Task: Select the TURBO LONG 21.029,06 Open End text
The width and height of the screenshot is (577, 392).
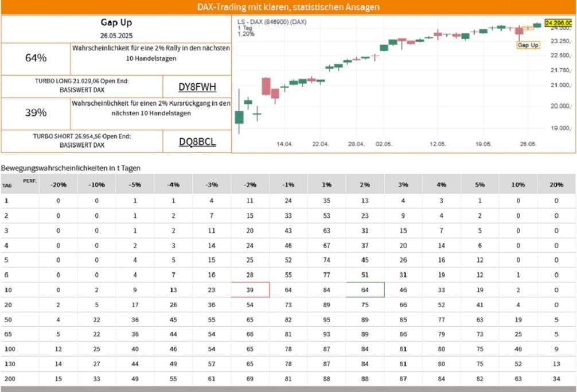Action: pos(81,81)
